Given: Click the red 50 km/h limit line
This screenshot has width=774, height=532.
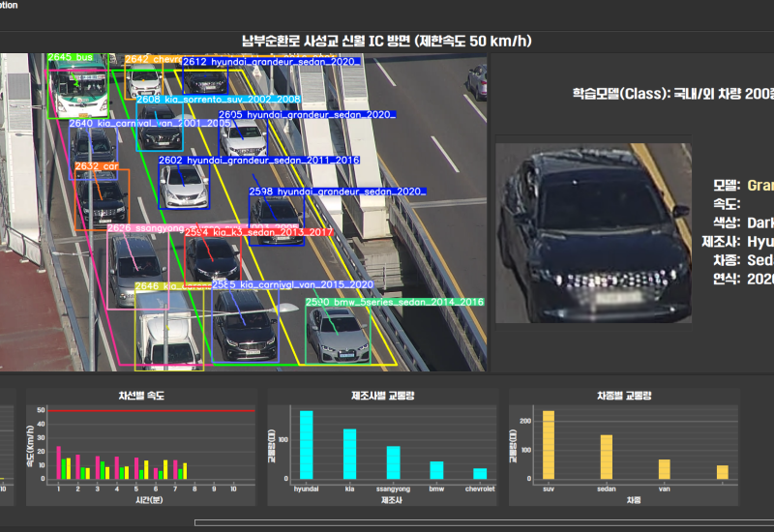Looking at the screenshot, I should pyautogui.click(x=151, y=410).
